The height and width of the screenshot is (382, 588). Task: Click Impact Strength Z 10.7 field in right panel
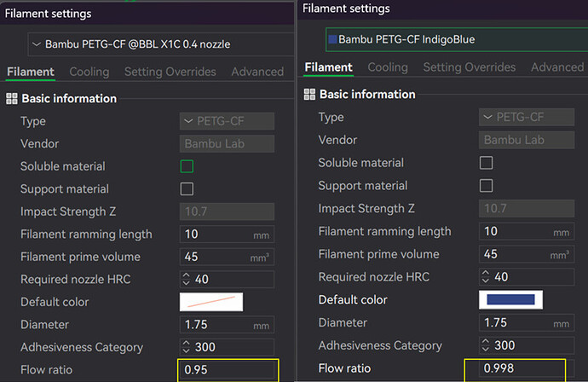tap(527, 208)
